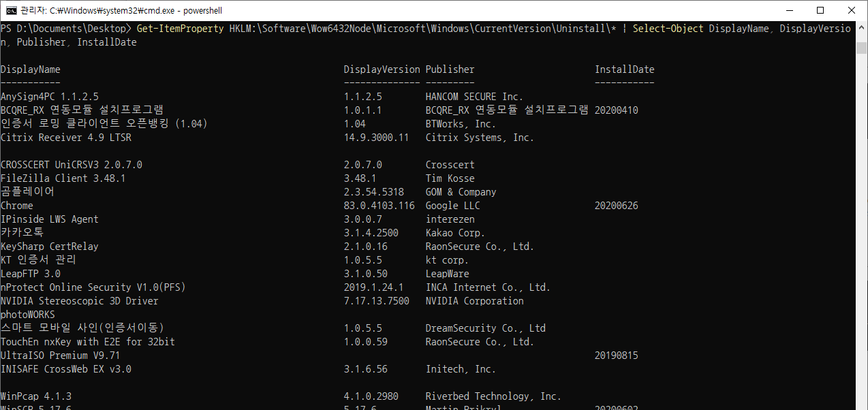Image resolution: width=868 pixels, height=410 pixels.
Task: Click the DisplayVersion column header
Action: (x=382, y=69)
